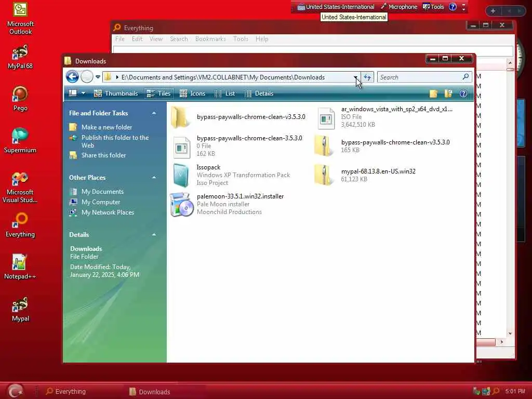
Task: Click the language bar help icon
Action: coord(453,7)
